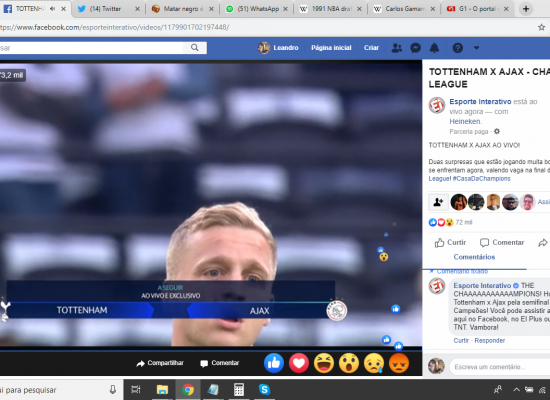This screenshot has width=550, height=400.
Task: Click the Angry reaction below the video
Action: tap(399, 363)
